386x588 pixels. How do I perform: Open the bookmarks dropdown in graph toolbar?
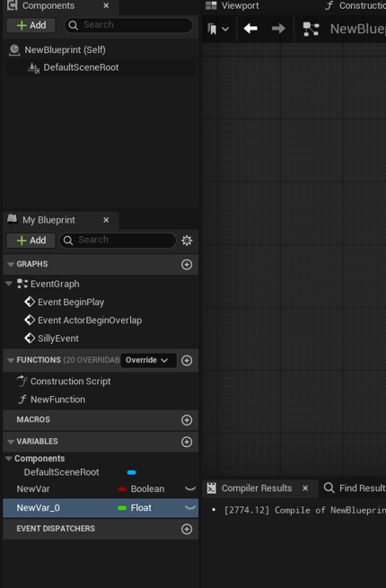coord(218,29)
